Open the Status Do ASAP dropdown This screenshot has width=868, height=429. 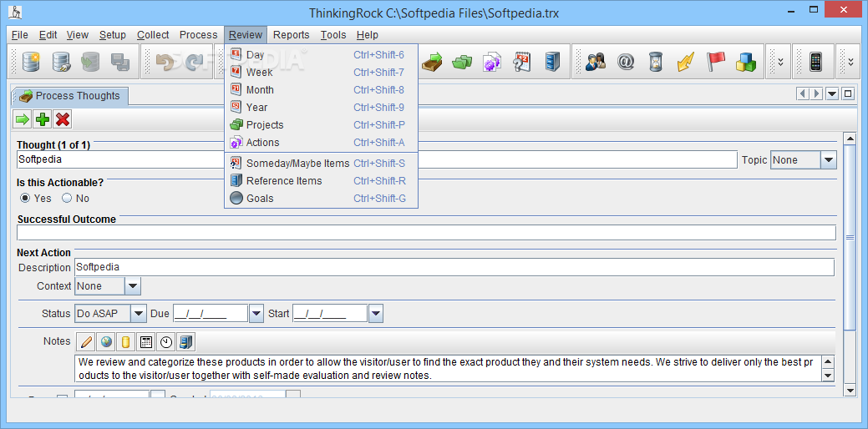coord(139,314)
